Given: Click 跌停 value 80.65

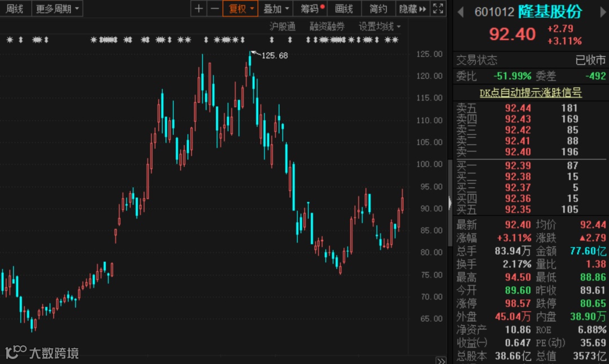Looking at the screenshot, I should pyautogui.click(x=593, y=304).
